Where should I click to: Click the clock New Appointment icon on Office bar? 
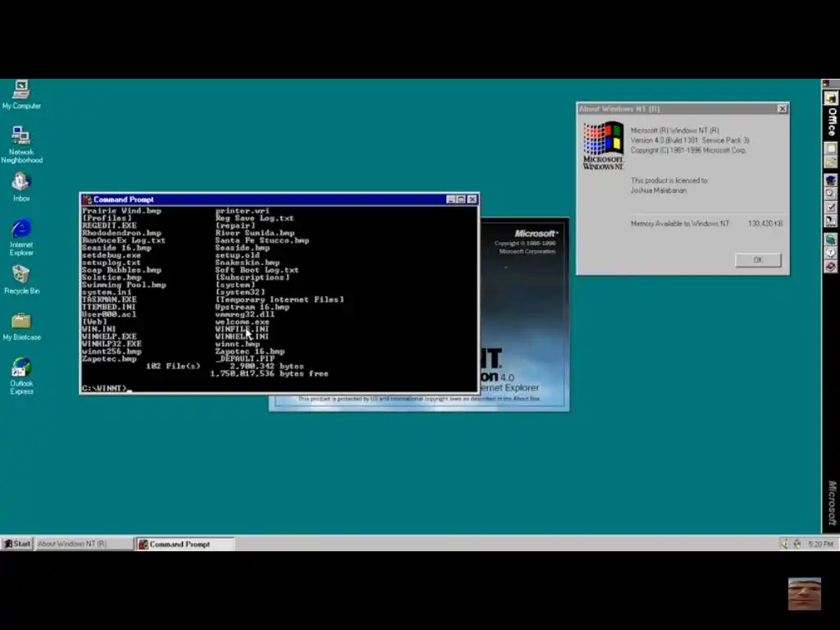click(x=831, y=194)
